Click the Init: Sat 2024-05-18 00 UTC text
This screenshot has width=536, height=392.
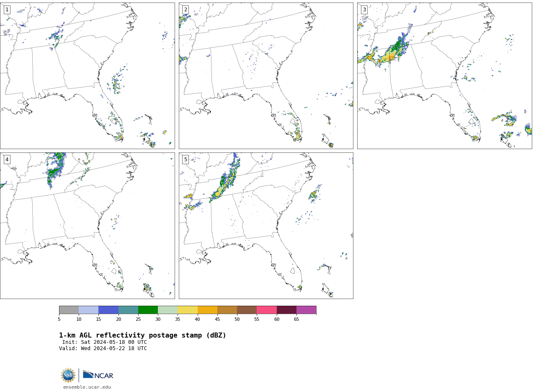(x=105, y=342)
